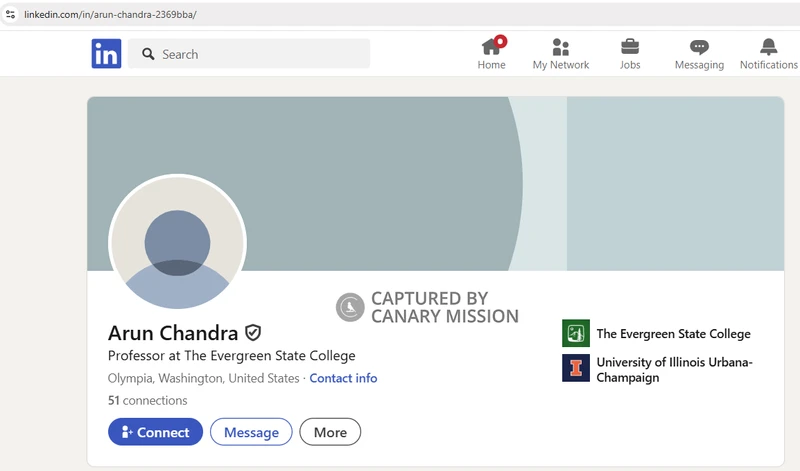Viewport: 800px width, 471px height.
Task: Click The Evergreen State College logo
Action: click(x=576, y=333)
